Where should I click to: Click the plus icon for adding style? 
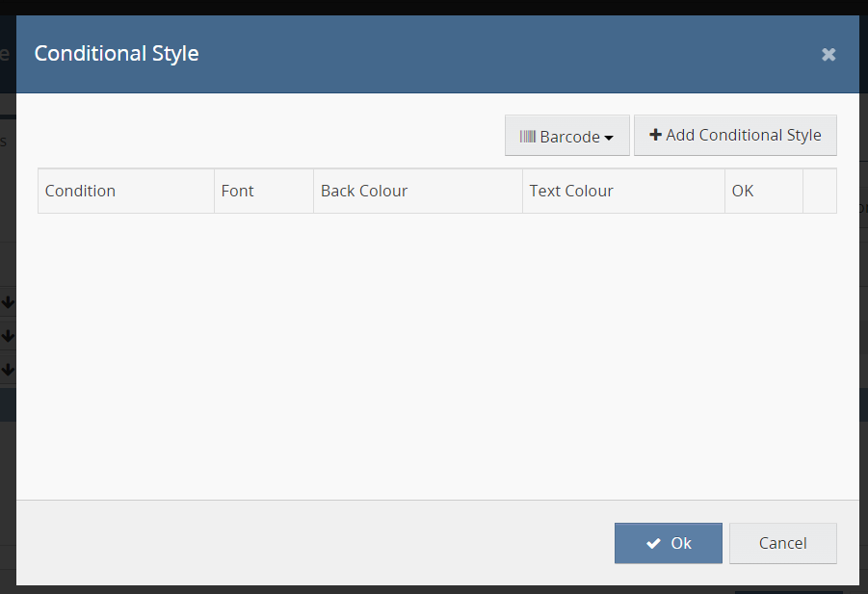[656, 135]
